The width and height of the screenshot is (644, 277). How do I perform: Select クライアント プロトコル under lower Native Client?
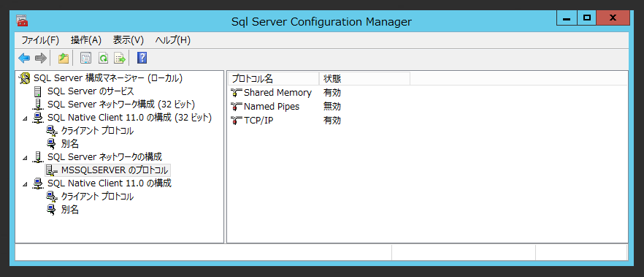(97, 197)
